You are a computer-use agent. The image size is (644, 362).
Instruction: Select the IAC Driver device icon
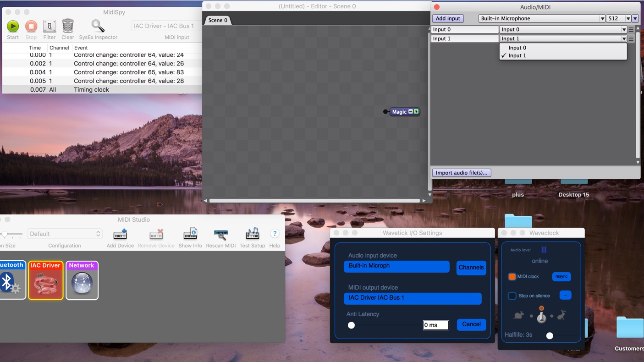(x=45, y=280)
